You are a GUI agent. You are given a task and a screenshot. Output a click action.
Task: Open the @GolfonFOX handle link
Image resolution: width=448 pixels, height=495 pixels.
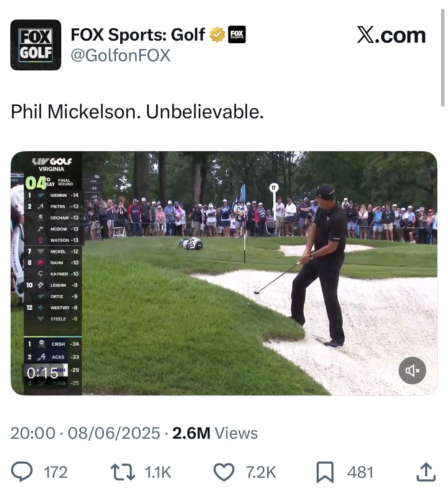pos(121,56)
